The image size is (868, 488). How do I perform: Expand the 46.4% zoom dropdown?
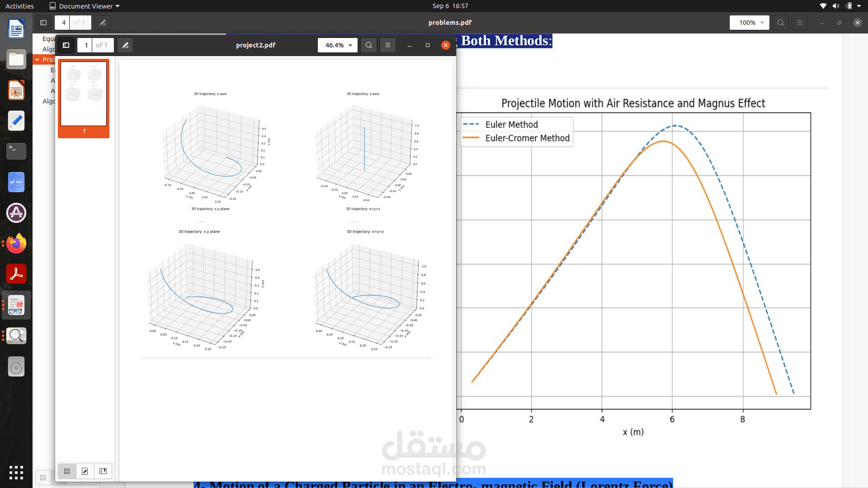click(350, 45)
